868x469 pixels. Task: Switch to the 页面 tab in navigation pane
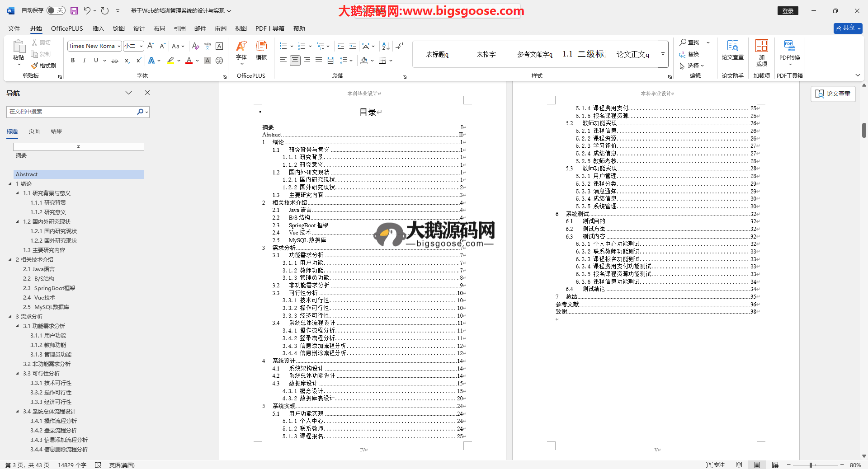coord(34,131)
